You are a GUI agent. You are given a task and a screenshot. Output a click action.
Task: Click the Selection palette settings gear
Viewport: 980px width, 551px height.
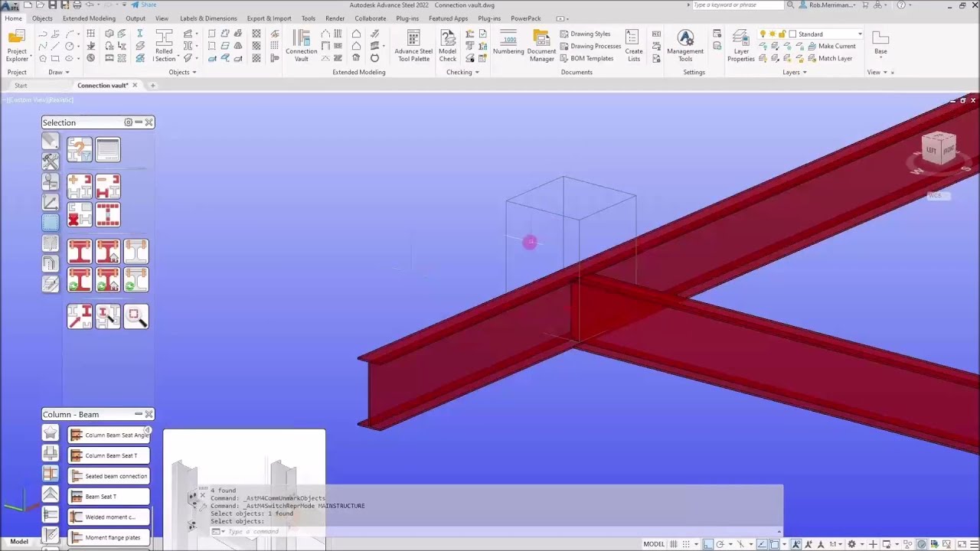pos(128,122)
